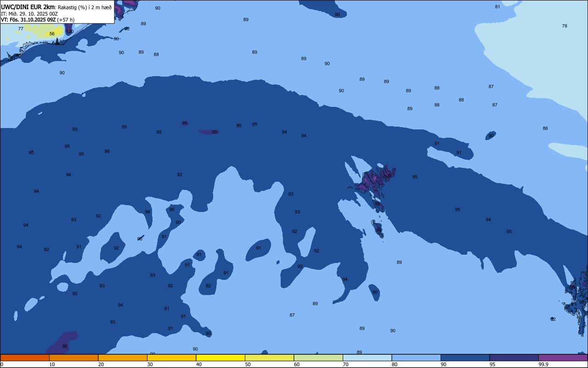Click the '98' humidity value on map
The height and width of the screenshot is (368, 588).
572,287
